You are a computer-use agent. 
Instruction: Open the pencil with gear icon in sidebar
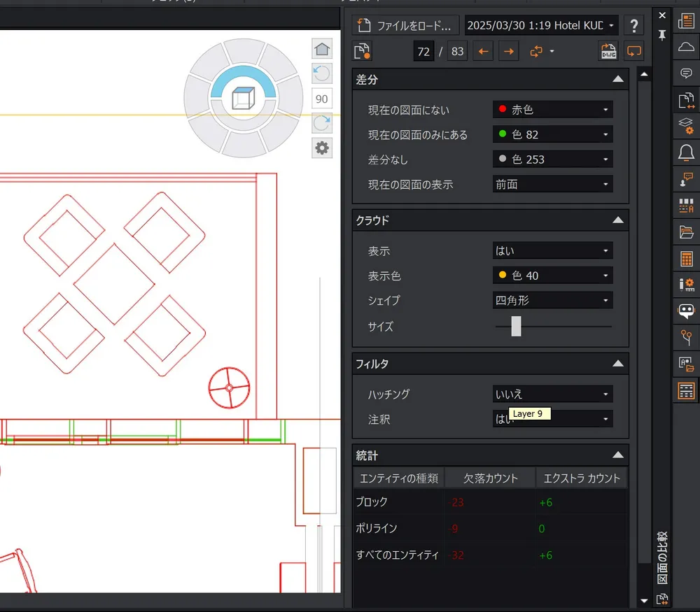click(x=686, y=285)
